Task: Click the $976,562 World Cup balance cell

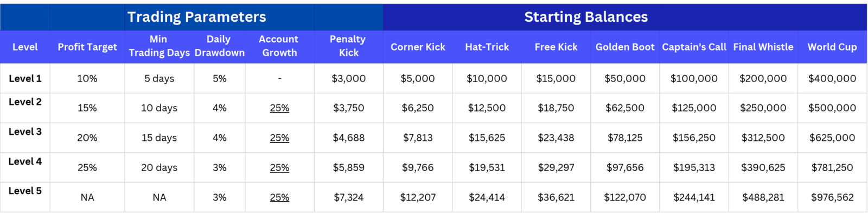Action: [832, 198]
